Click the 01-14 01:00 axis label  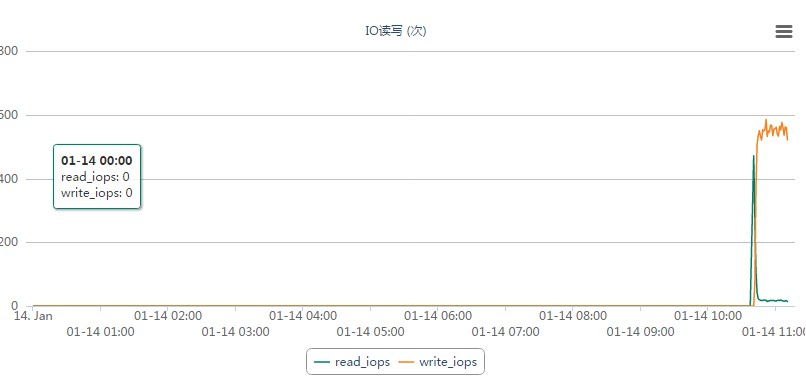pos(101,332)
